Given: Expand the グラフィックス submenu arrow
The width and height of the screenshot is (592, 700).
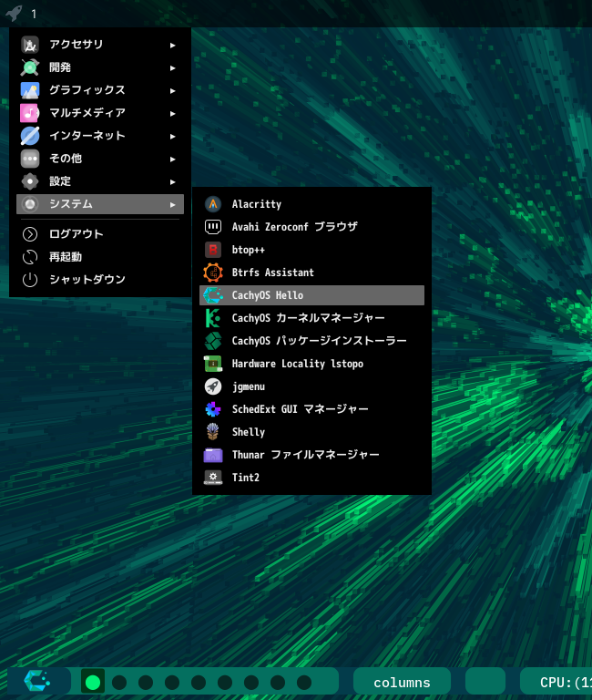Looking at the screenshot, I should [173, 90].
